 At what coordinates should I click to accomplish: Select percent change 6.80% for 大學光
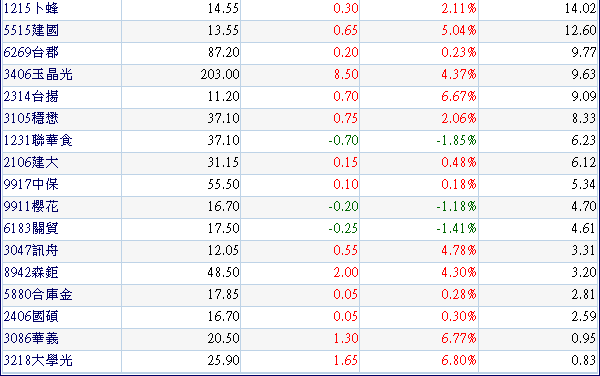[x=459, y=360]
